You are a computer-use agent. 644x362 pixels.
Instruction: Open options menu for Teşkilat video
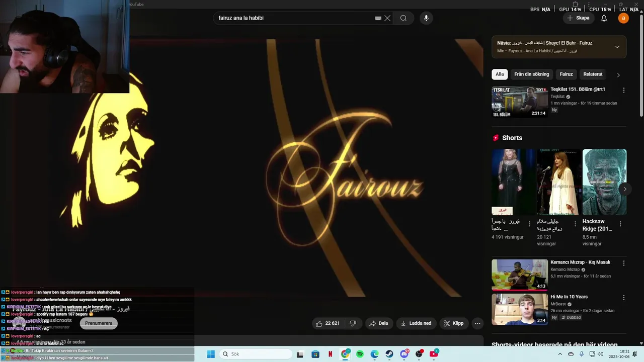[x=624, y=90]
